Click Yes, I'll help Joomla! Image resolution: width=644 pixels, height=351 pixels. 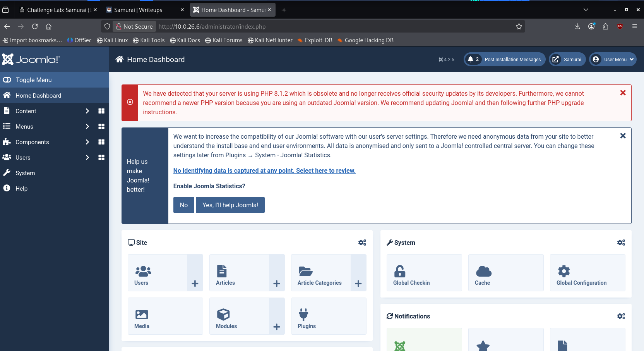pyautogui.click(x=230, y=205)
